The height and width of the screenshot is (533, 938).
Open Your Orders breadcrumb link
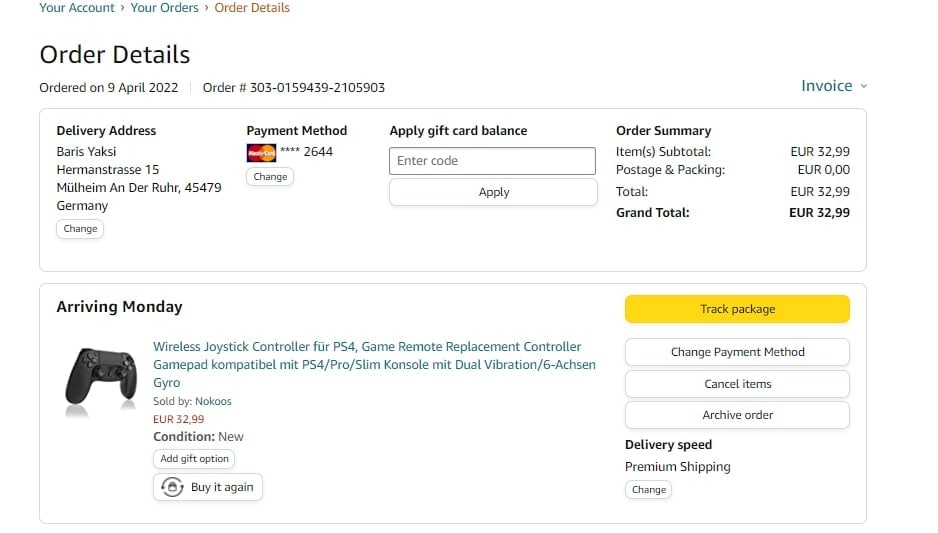coord(166,8)
